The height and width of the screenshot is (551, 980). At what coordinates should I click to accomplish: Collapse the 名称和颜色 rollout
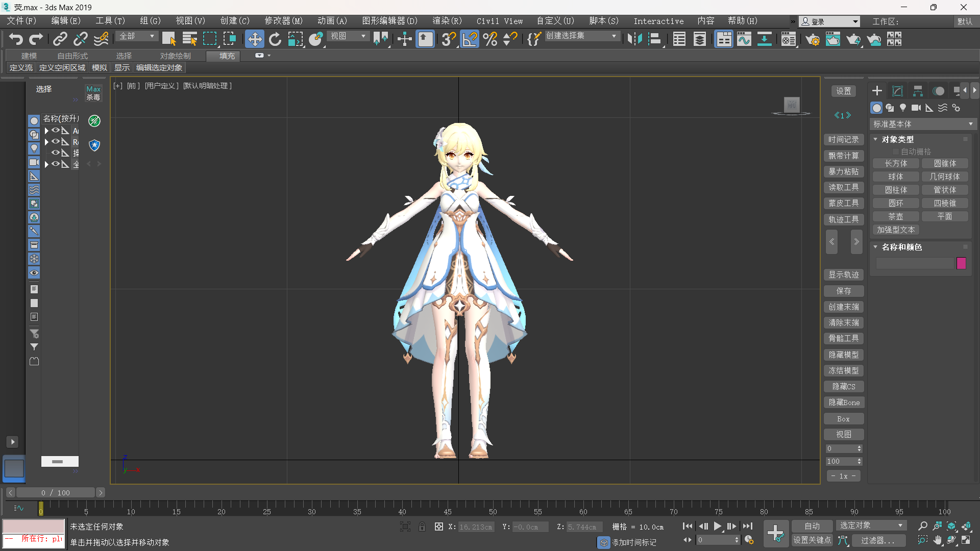pyautogui.click(x=875, y=247)
